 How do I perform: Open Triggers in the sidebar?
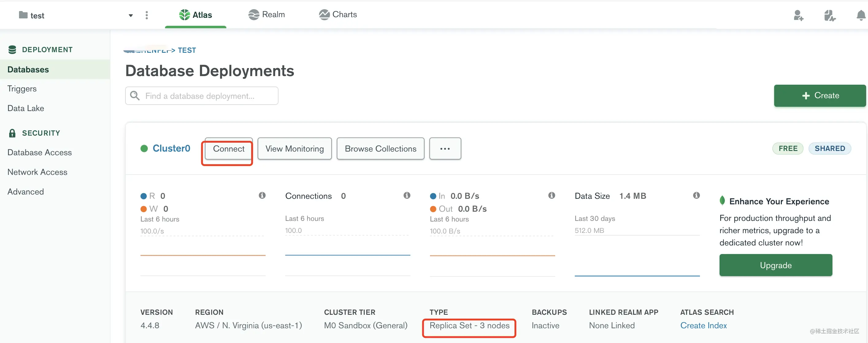pos(22,89)
